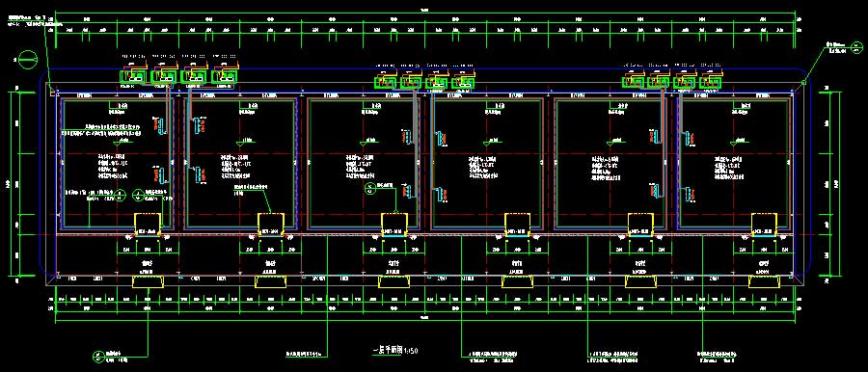Click the detail callout circle below the plan
Viewport: 868px width, 372px height.
98,356
